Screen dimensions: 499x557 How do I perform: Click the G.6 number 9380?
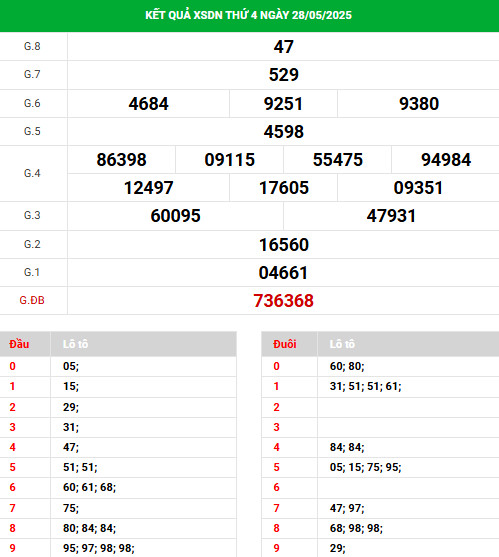tap(419, 104)
